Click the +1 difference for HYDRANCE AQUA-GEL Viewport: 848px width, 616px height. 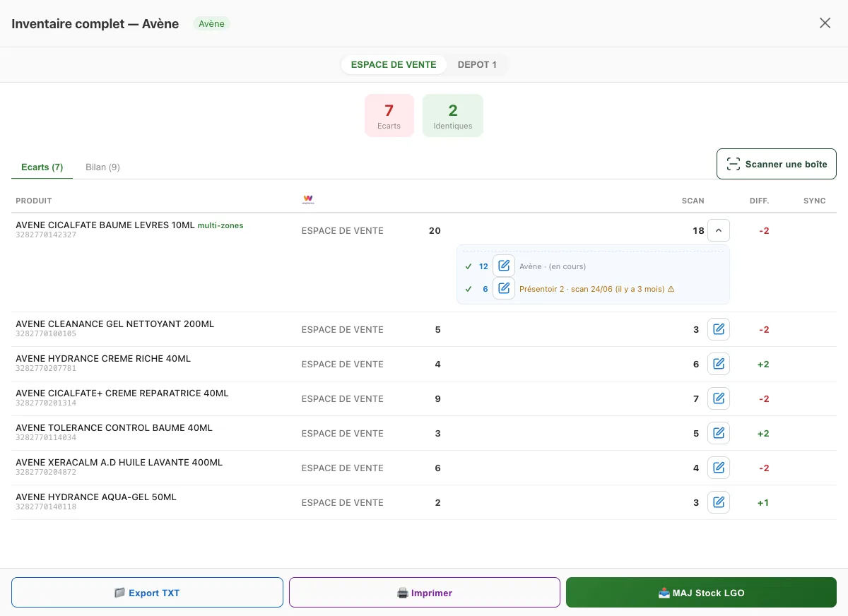tap(763, 503)
